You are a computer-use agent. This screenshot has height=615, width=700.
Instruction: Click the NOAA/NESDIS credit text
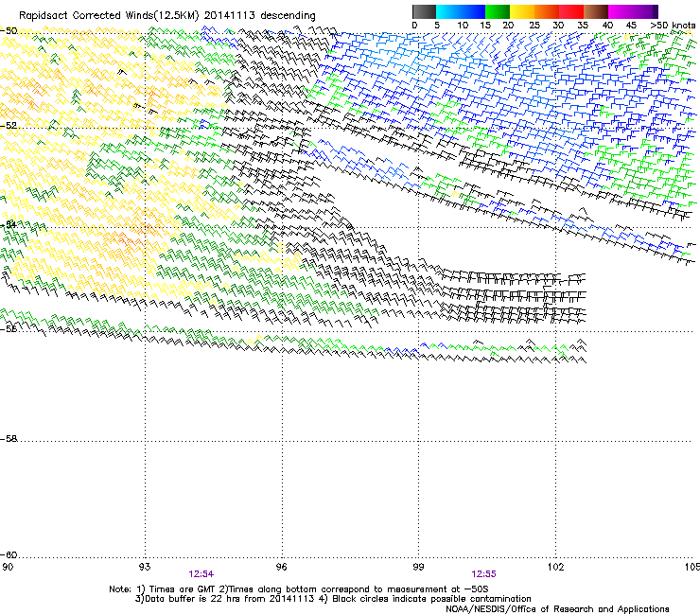(557, 609)
